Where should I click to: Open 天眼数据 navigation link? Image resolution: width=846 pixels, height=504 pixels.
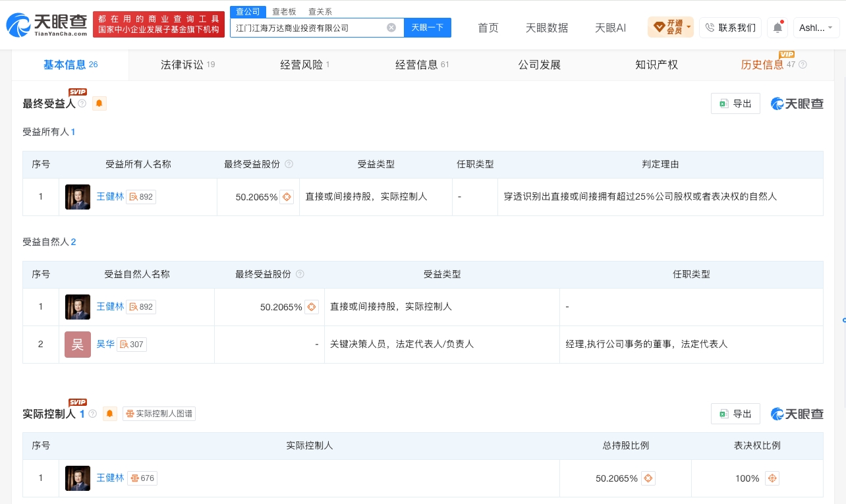tap(547, 28)
